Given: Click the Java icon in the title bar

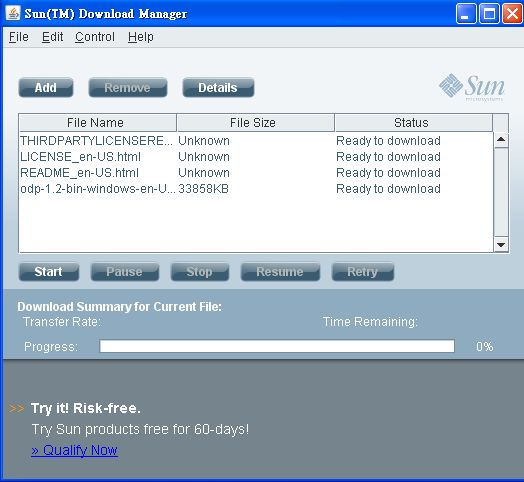Looking at the screenshot, I should tap(13, 13).
